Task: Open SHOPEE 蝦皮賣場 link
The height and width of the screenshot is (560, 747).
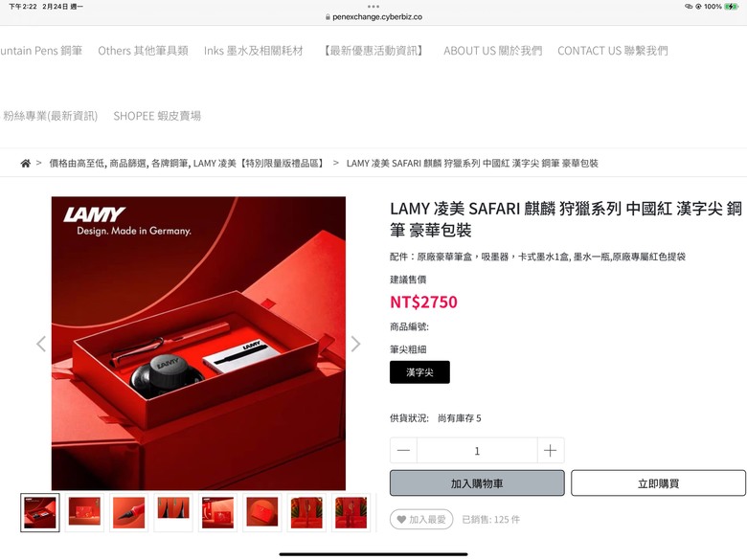Action: [x=157, y=116]
